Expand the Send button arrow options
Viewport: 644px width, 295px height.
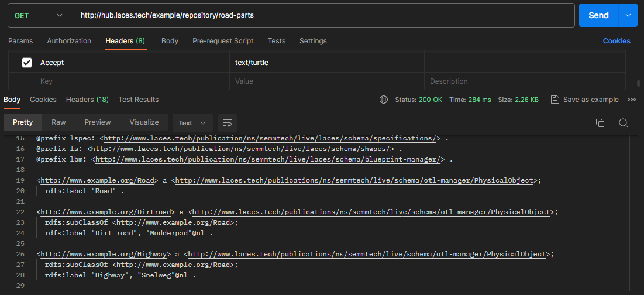coord(628,15)
